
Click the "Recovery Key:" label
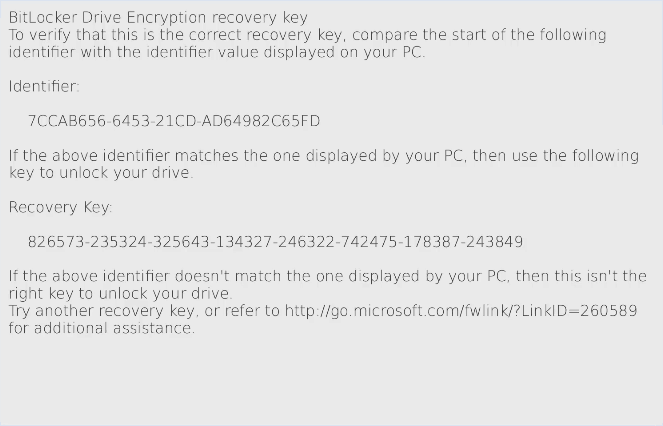point(60,207)
